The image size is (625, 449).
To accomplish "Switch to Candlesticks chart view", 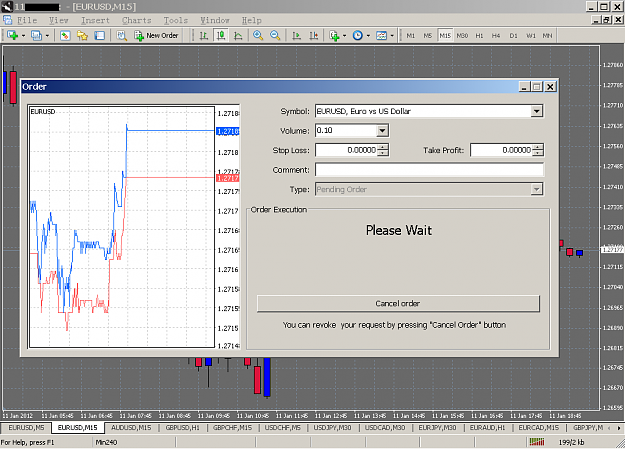I will 221,35.
